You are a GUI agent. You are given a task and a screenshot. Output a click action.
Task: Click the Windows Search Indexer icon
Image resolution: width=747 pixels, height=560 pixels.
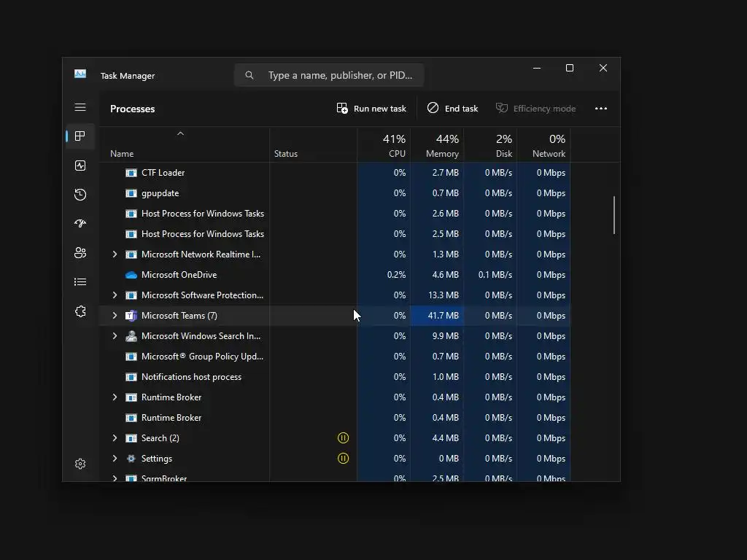[131, 336]
